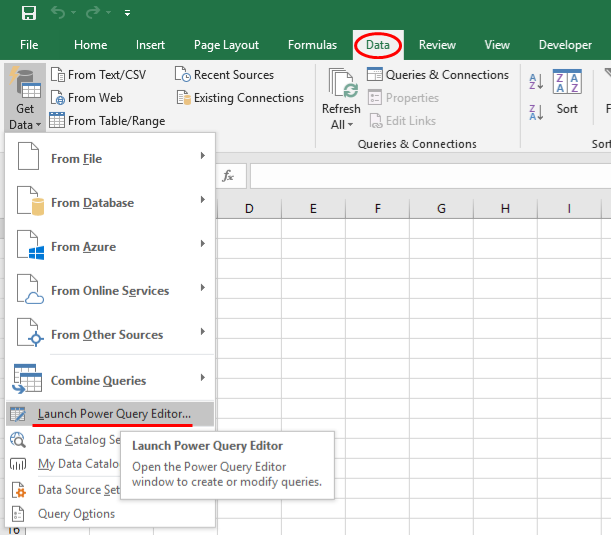Click the From Azure arrow chevron
The height and width of the screenshot is (535, 611).
coord(203,244)
